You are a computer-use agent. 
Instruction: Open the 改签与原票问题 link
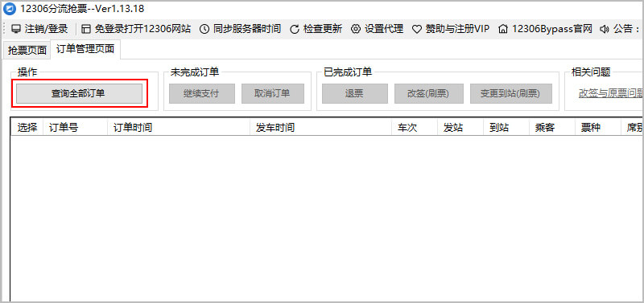[611, 93]
